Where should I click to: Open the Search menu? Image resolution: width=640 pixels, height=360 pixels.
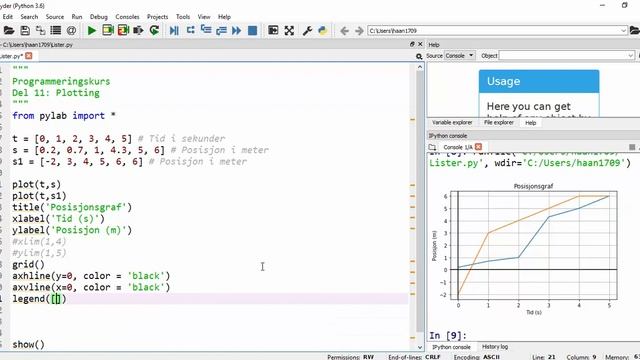pyautogui.click(x=29, y=17)
